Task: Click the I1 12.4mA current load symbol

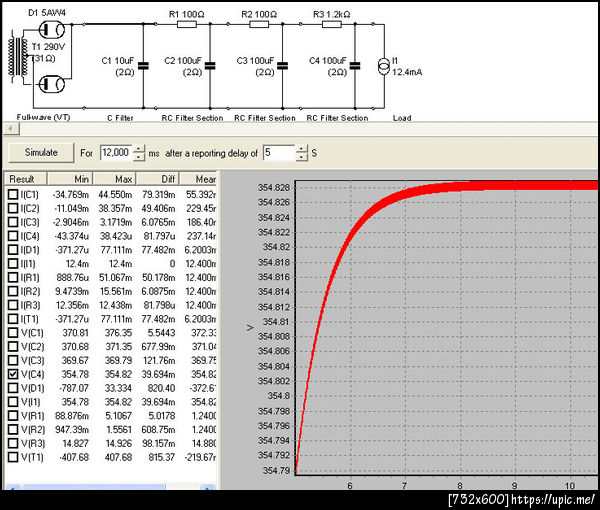Action: point(384,66)
